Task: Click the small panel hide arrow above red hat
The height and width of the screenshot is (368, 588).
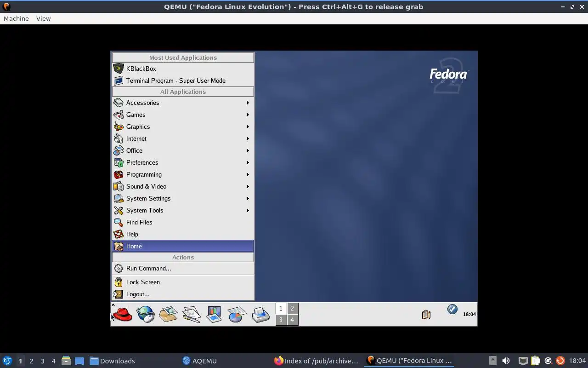Action: pos(113,305)
